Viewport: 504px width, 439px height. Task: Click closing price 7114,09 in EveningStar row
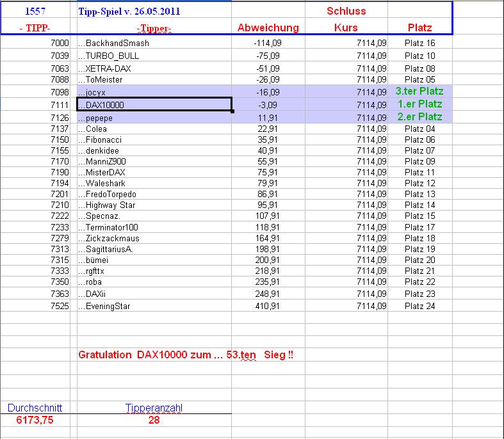point(371,306)
